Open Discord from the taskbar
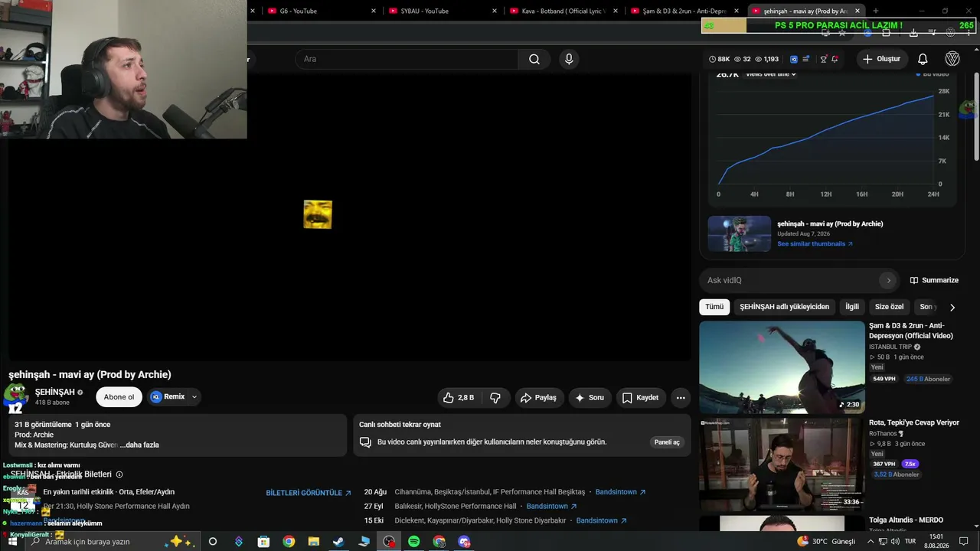This screenshot has width=980, height=551. tap(464, 542)
